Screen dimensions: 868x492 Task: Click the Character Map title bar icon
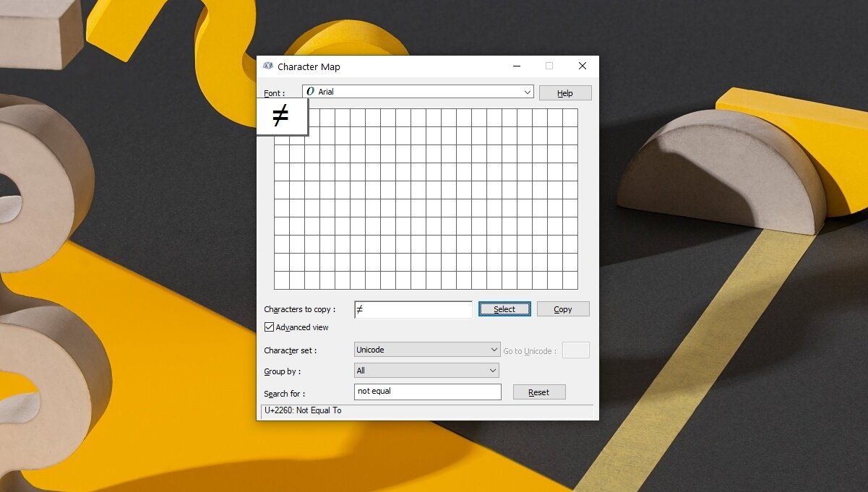268,66
